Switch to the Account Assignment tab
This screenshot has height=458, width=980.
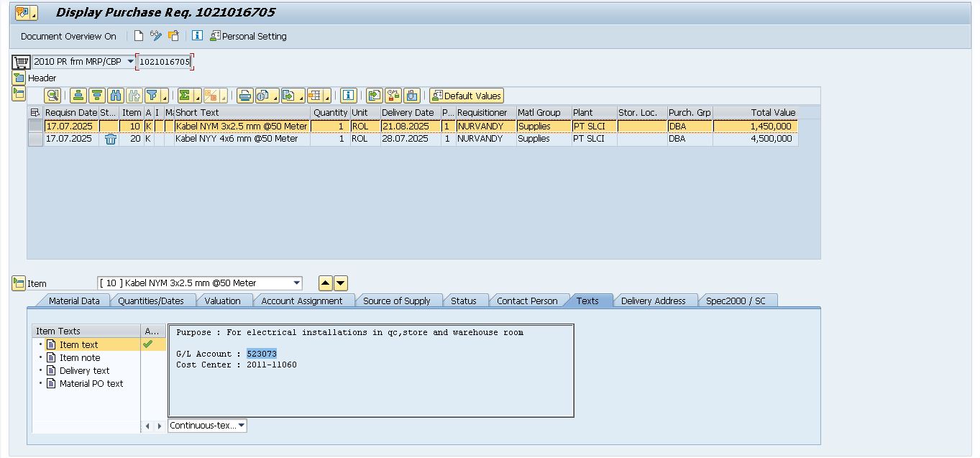[x=302, y=301]
